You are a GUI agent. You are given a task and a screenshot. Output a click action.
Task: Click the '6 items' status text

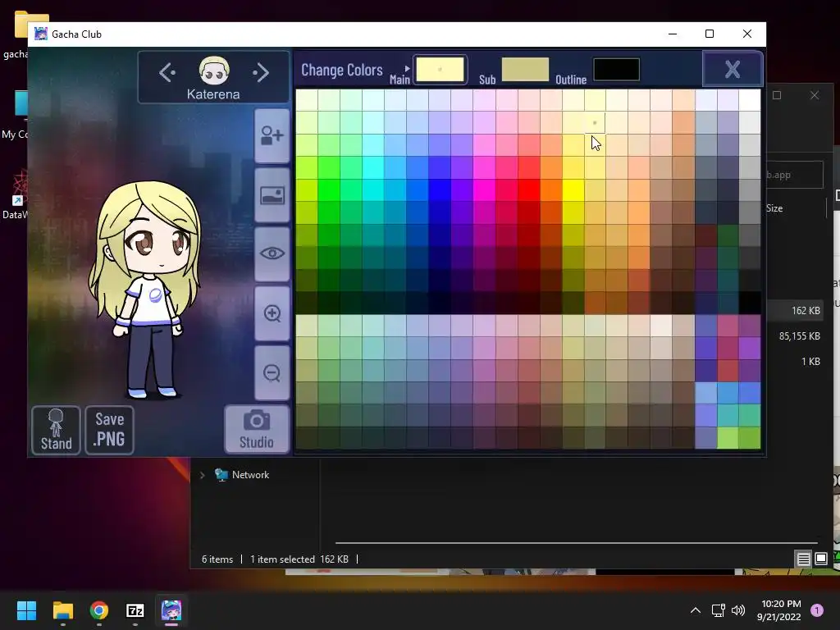(217, 559)
